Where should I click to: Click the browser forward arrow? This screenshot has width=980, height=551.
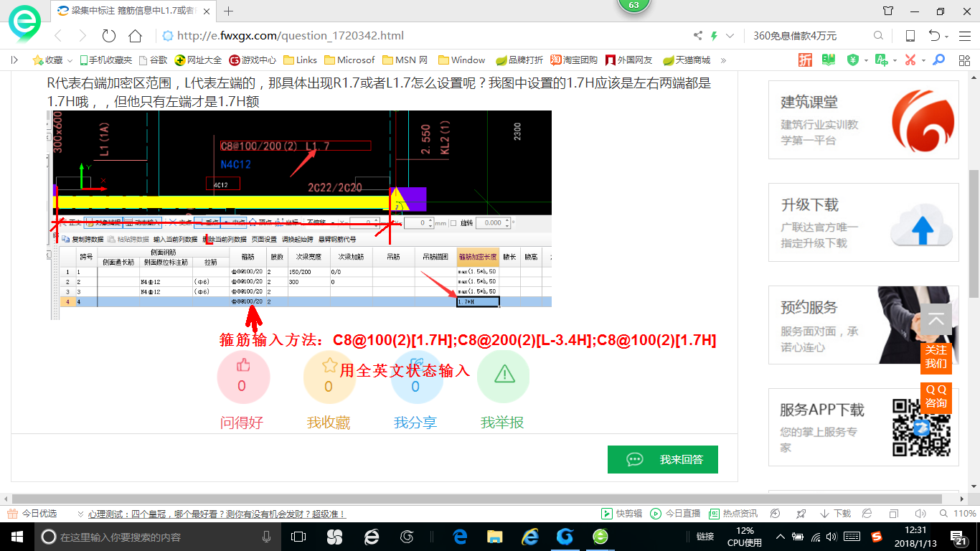click(x=83, y=36)
